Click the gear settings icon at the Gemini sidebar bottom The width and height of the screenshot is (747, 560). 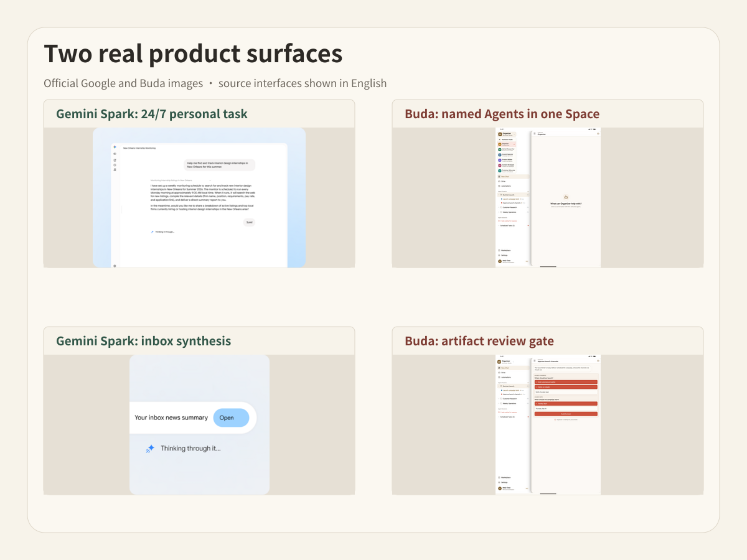(115, 266)
